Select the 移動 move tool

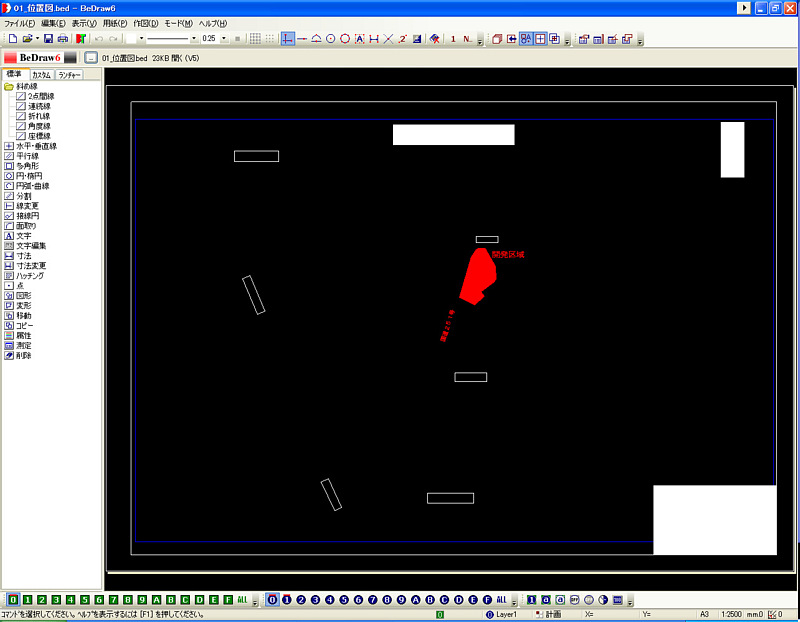(x=23, y=315)
